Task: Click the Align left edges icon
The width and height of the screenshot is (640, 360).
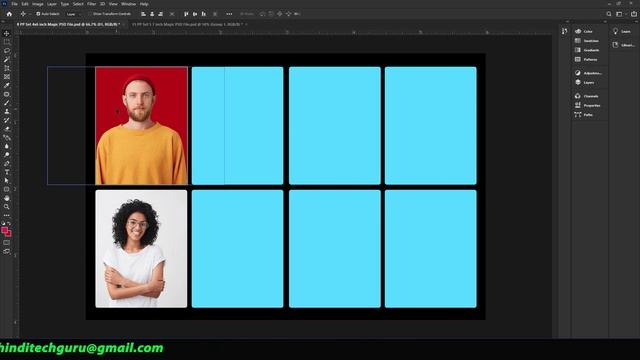Action: tap(143, 14)
